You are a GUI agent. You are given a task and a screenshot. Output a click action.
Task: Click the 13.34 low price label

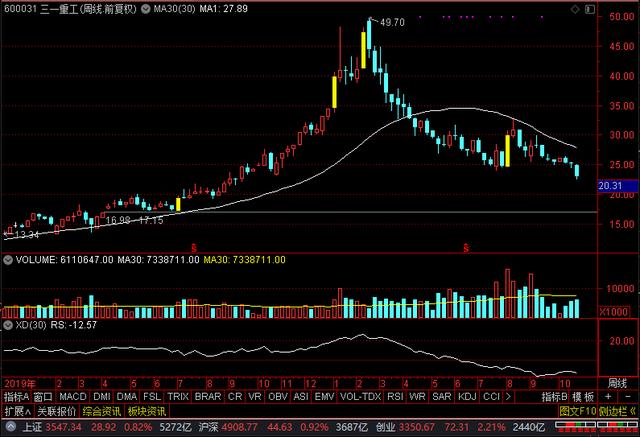point(27,235)
